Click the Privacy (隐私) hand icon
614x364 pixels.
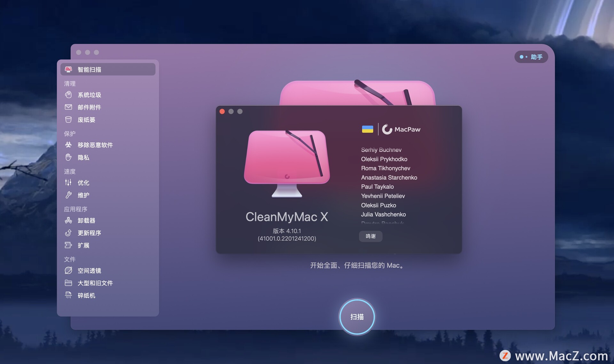click(68, 157)
